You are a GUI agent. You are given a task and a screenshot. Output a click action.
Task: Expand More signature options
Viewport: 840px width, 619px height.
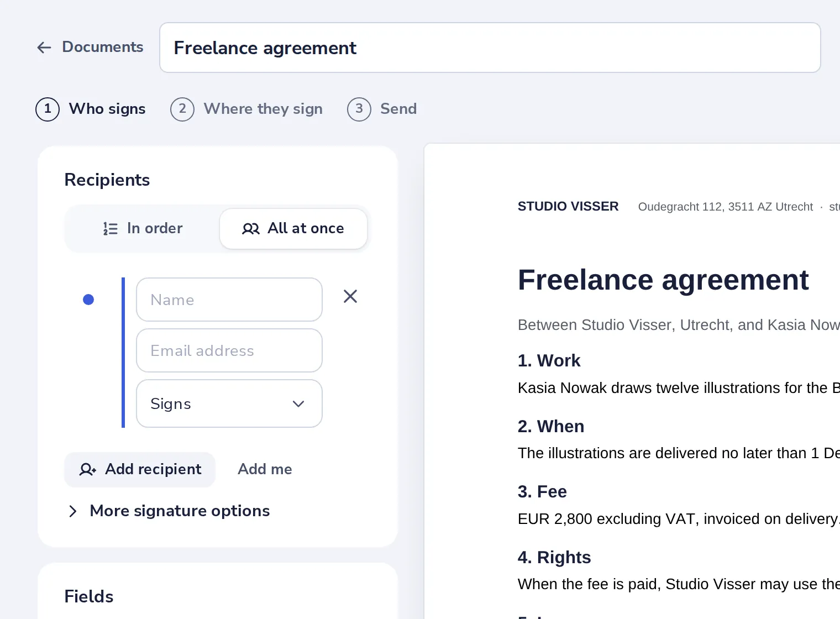point(168,511)
